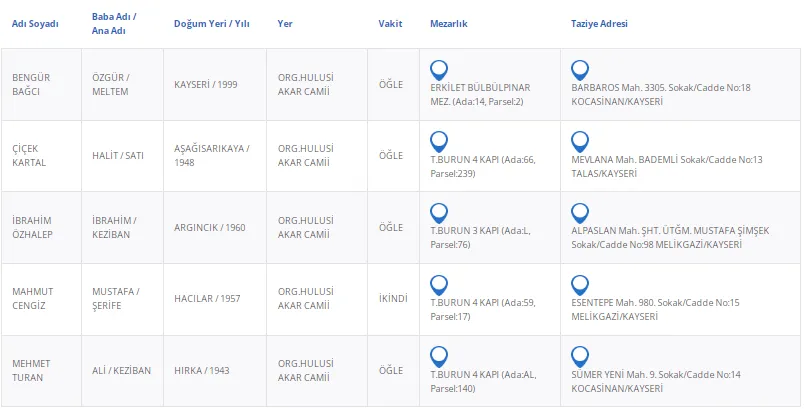Open condolence address pin for Bengür Bağcı

[x=580, y=70]
